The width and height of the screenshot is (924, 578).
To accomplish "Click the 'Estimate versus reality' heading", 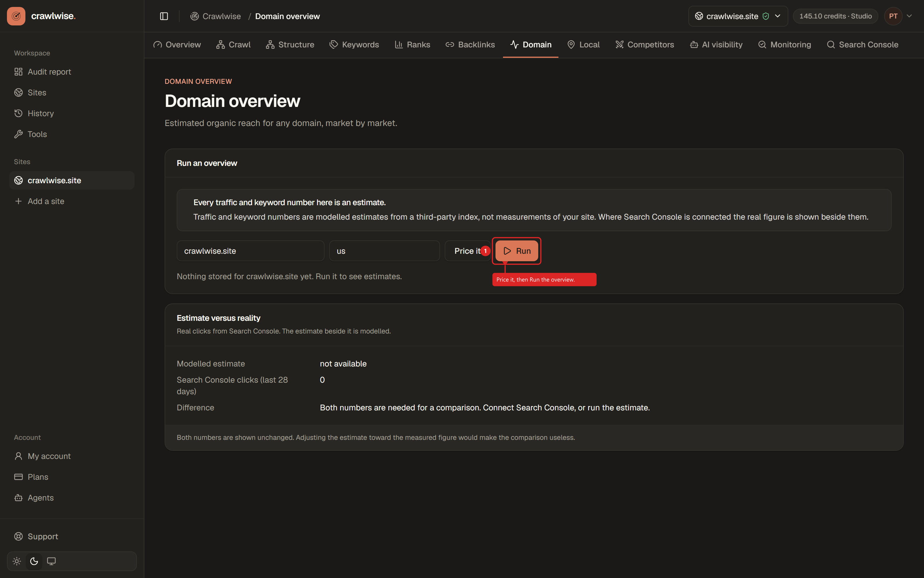I will click(x=218, y=318).
